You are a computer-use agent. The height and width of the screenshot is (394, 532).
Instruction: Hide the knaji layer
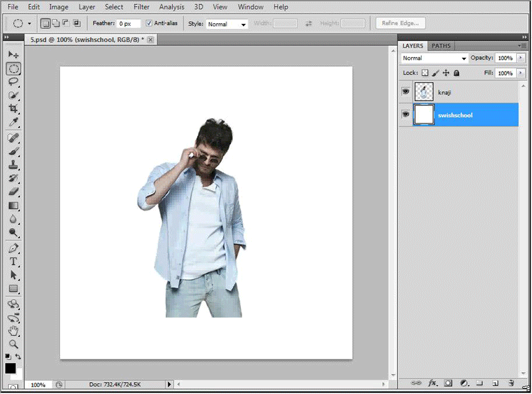[406, 92]
